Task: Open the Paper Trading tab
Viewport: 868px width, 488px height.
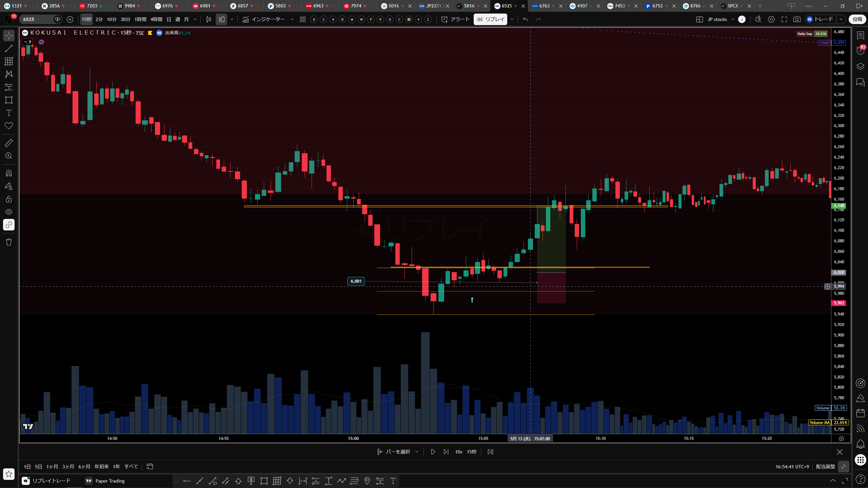Action: (105, 481)
